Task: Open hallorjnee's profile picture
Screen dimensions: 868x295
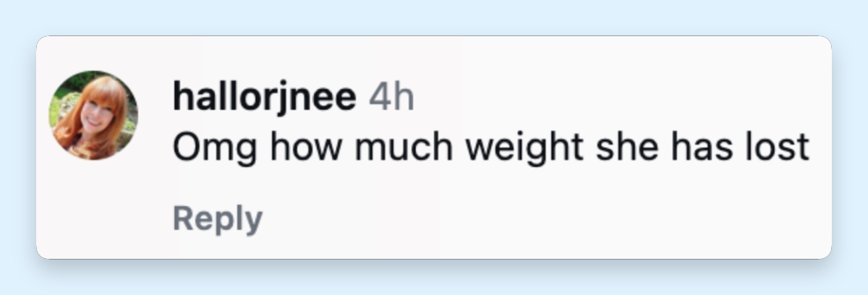Action: coord(93,115)
